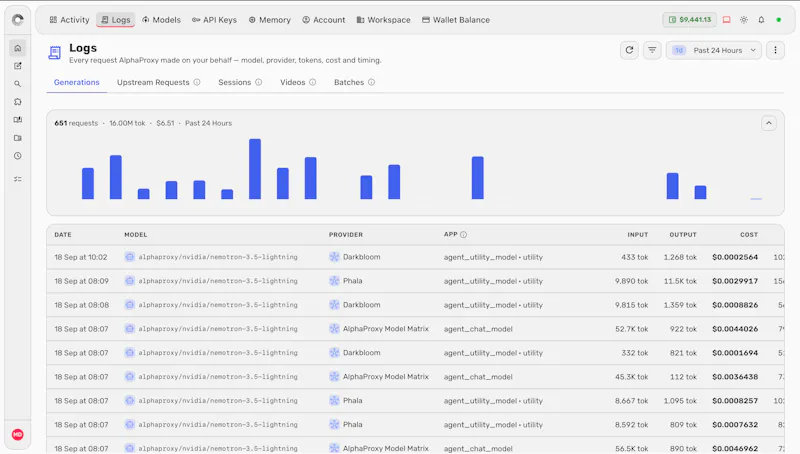The height and width of the screenshot is (454, 800).
Task: Collapse the requests chart panel
Action: coord(769,123)
